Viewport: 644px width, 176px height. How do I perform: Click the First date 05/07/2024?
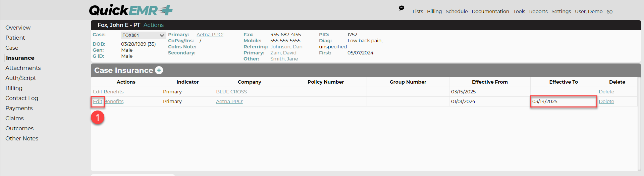(x=360, y=53)
